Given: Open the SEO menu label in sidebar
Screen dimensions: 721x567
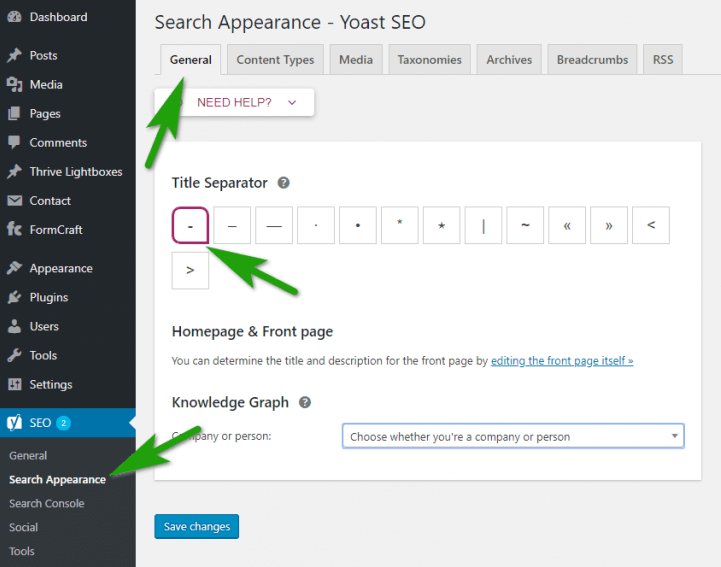Looking at the screenshot, I should click(40, 423).
